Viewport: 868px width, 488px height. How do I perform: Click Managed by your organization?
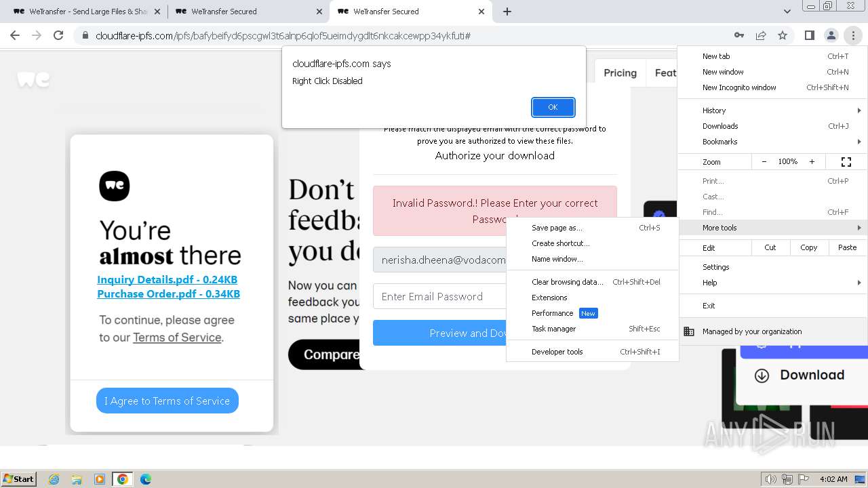pos(773,331)
